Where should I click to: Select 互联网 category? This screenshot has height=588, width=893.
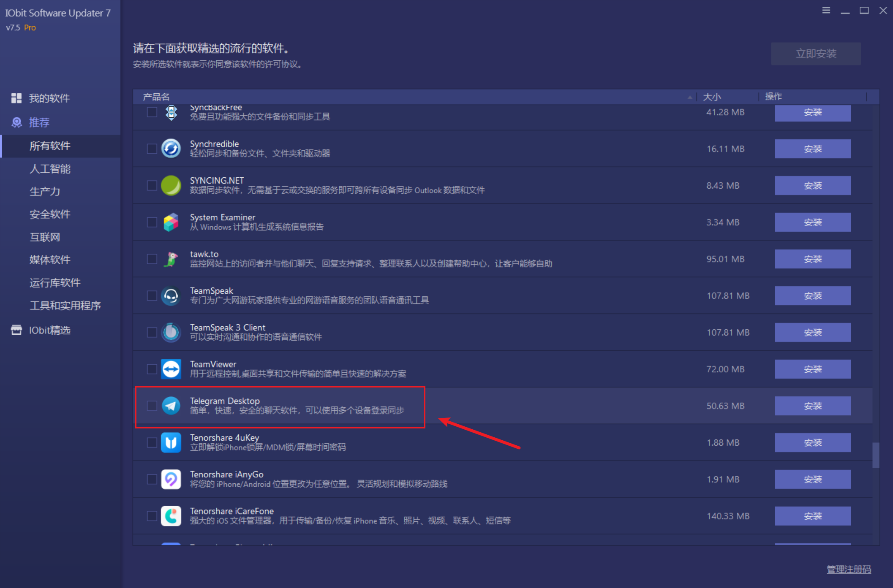60,237
